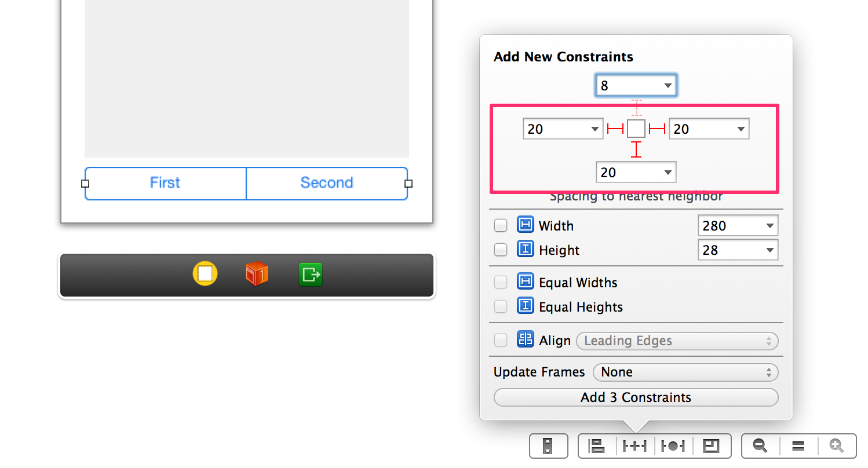
Task: Select the First segment
Action: pos(165,183)
